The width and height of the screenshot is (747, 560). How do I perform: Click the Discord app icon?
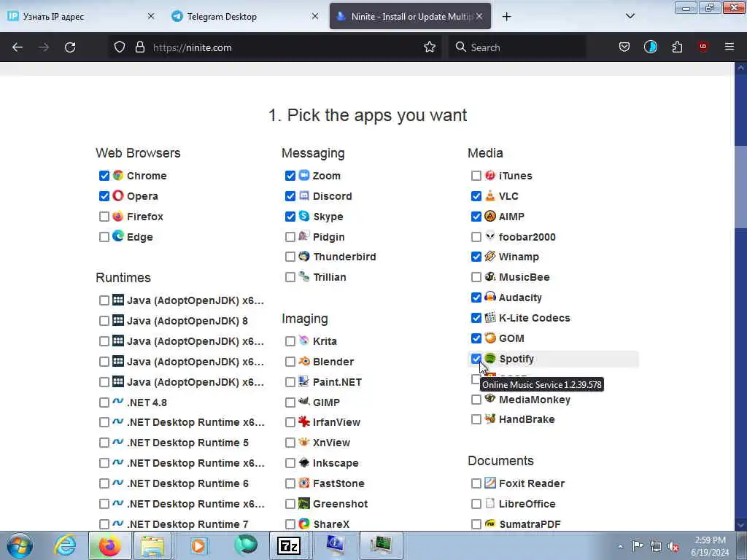click(x=304, y=195)
